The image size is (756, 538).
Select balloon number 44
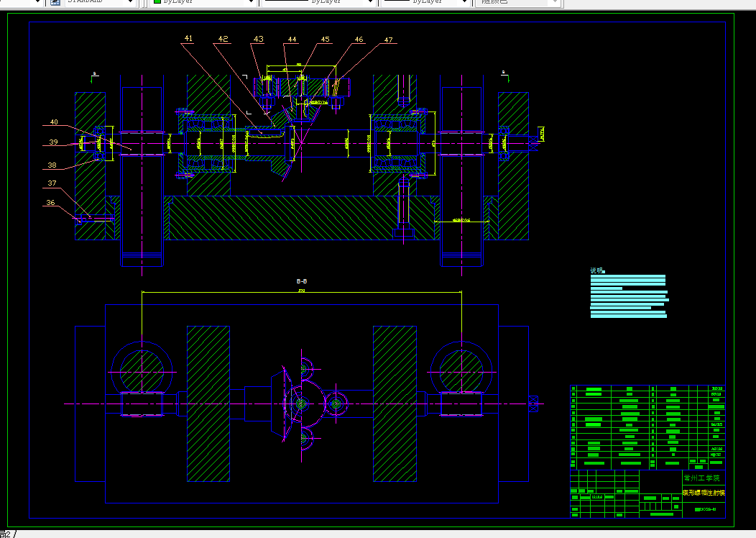point(292,39)
